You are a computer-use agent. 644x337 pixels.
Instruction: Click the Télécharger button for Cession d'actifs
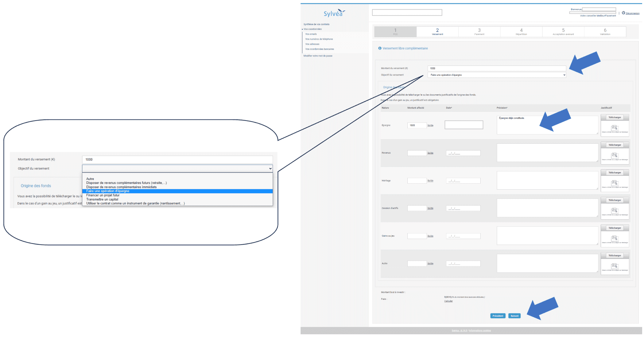615,200
